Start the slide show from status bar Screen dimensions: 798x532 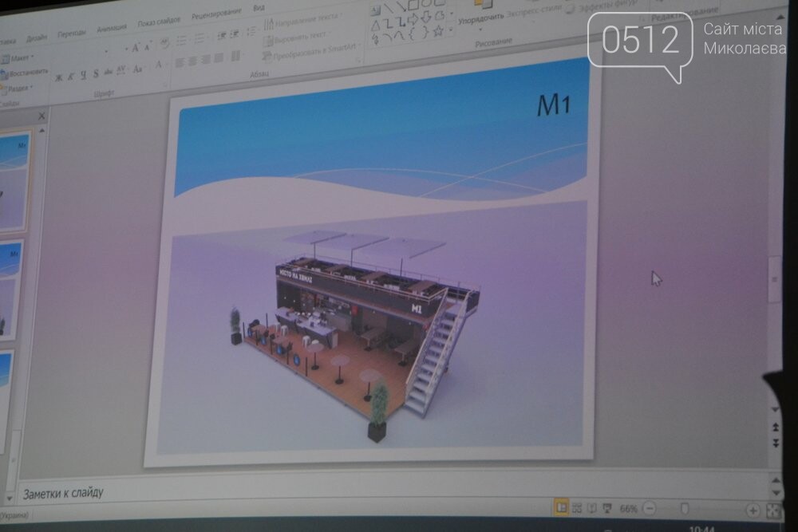(x=607, y=507)
